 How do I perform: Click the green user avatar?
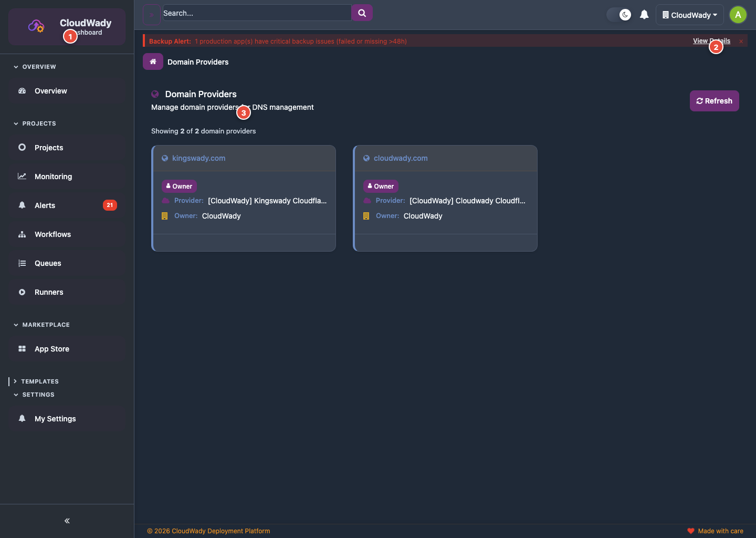[738, 15]
